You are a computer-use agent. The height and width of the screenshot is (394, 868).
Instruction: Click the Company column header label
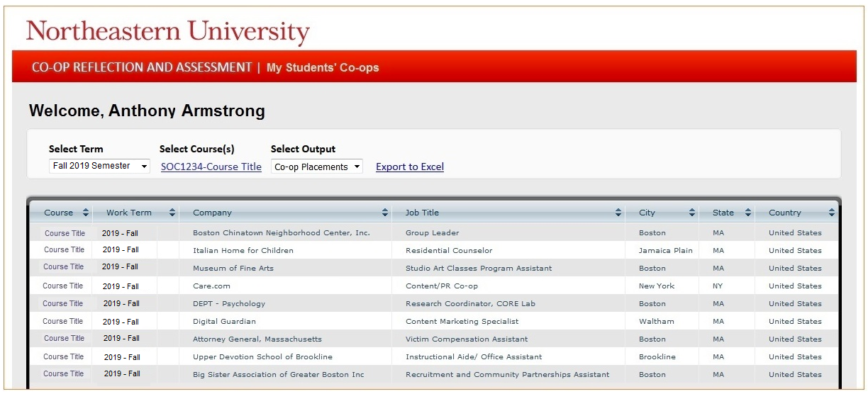coord(212,213)
